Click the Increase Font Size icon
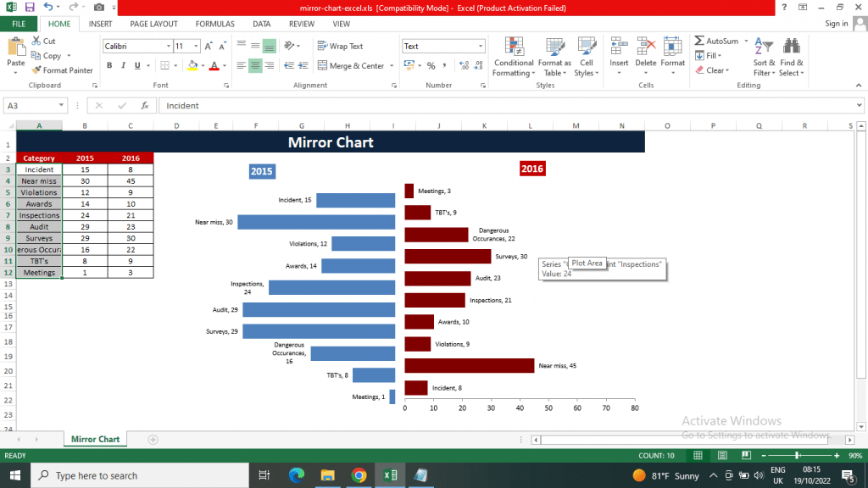 [x=209, y=47]
